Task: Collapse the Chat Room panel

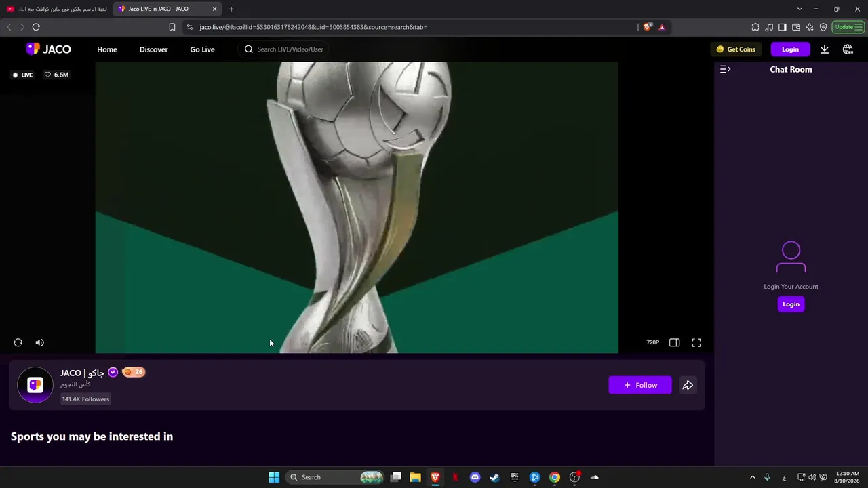Action: point(725,69)
